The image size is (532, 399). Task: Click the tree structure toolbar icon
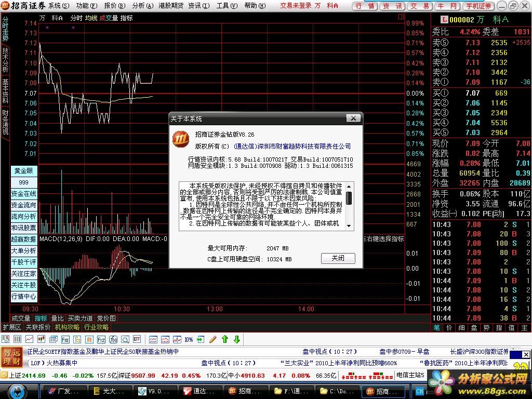click(77, 339)
